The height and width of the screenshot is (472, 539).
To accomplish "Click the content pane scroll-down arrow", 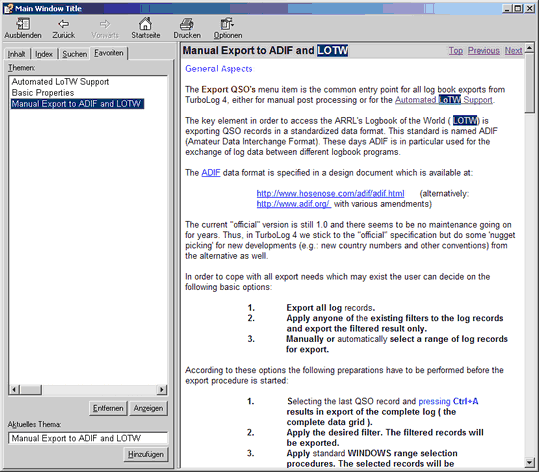I will click(530, 463).
